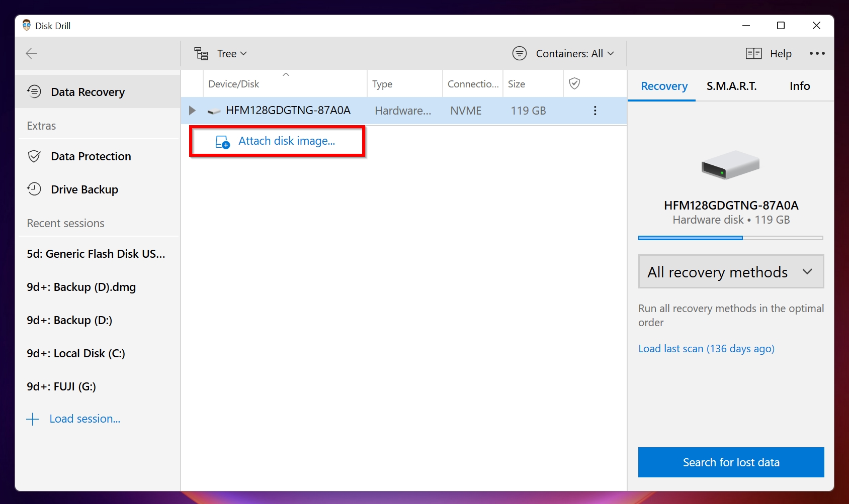The width and height of the screenshot is (849, 504).
Task: Click the NVME connection cell
Action: [466, 111]
